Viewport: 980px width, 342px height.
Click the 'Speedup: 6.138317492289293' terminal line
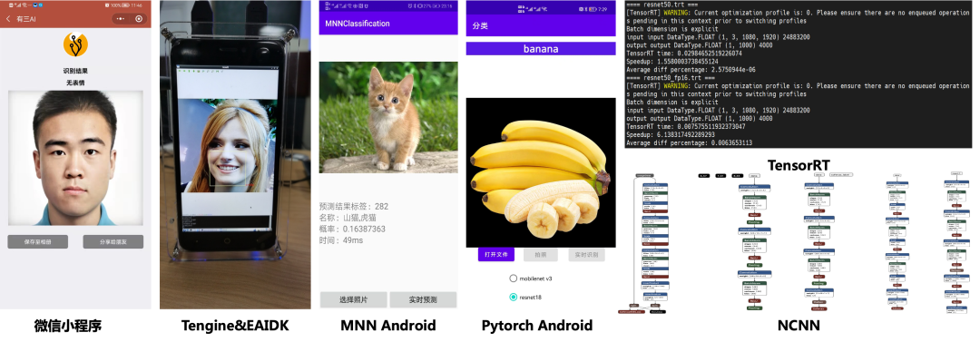pos(671,135)
